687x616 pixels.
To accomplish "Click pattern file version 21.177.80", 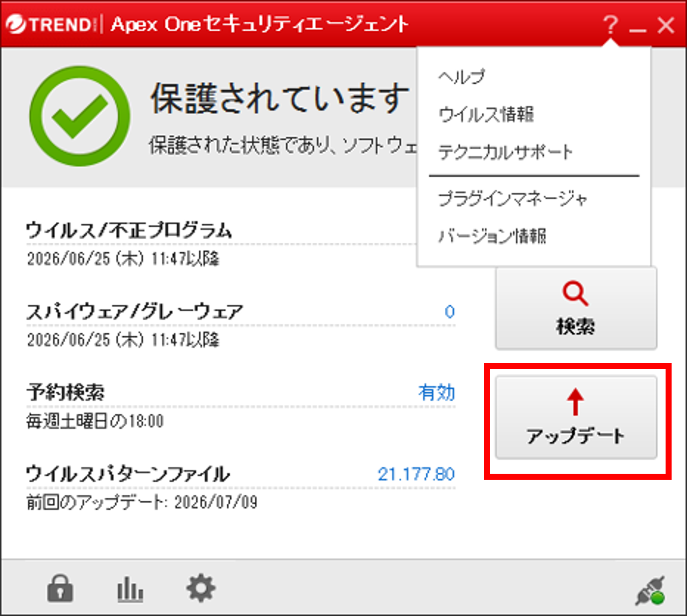I will click(x=416, y=474).
